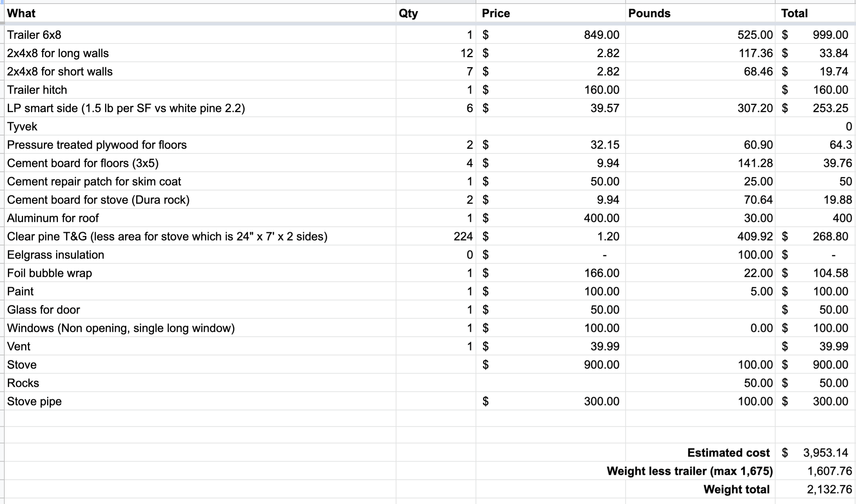Select the 307.20 pounds cell
The height and width of the screenshot is (504, 856).
pyautogui.click(x=700, y=108)
